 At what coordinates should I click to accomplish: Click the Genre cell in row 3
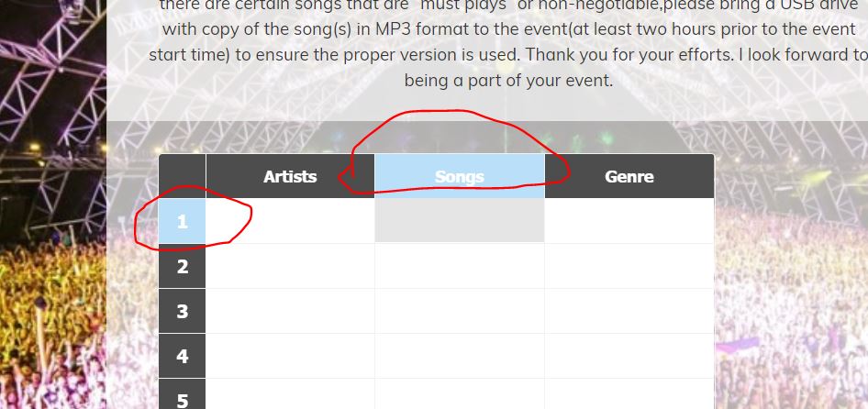(629, 311)
